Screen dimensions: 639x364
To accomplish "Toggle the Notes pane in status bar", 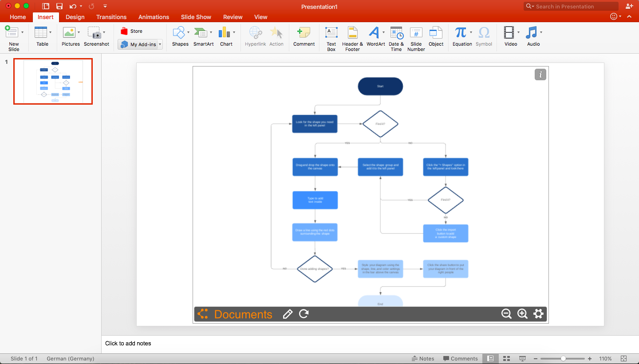I will [422, 359].
